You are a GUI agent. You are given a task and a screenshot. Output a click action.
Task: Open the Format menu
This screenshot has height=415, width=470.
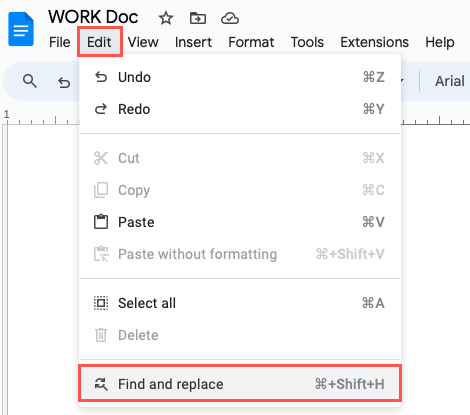(251, 42)
